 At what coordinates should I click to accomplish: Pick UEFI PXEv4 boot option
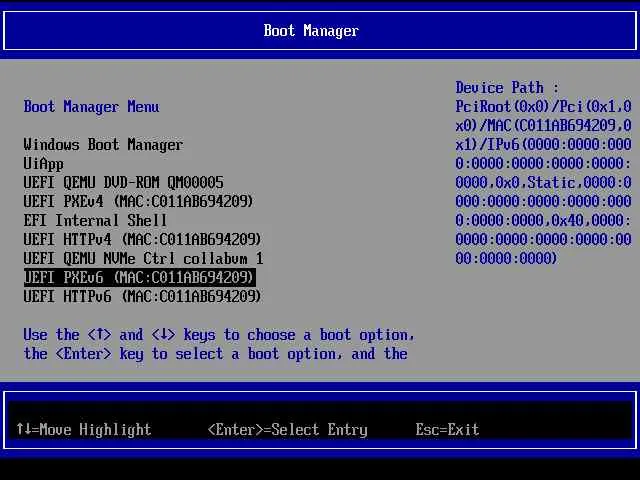pos(138,201)
